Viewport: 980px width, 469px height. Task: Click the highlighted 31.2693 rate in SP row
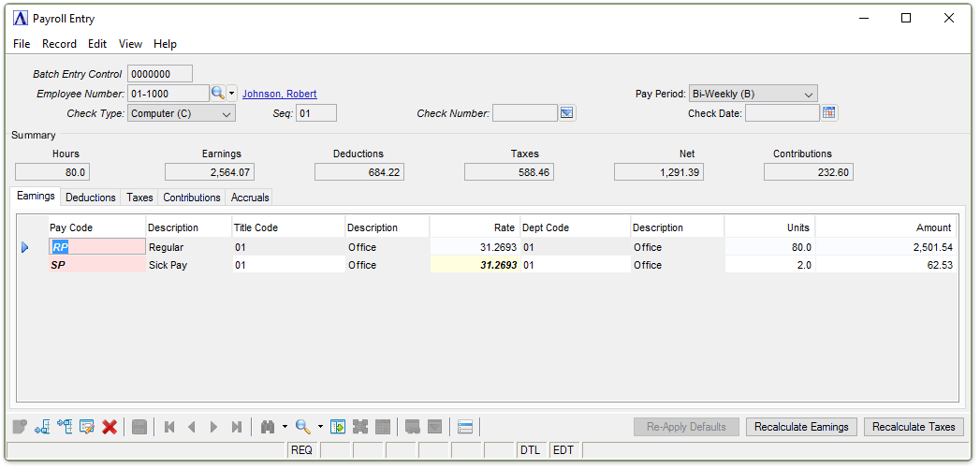tap(475, 265)
